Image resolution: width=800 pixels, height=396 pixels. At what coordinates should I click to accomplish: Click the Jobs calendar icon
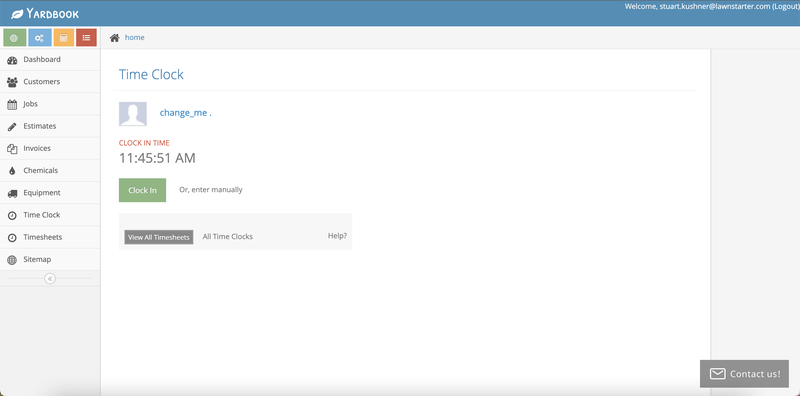[12, 104]
